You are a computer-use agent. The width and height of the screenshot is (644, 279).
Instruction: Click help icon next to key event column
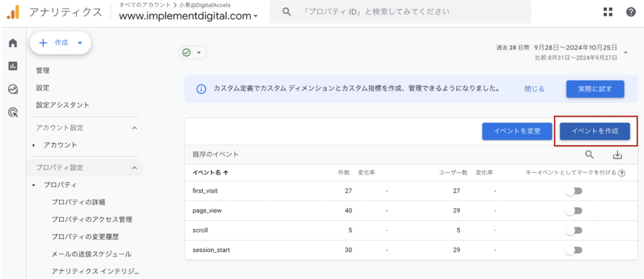click(x=622, y=173)
